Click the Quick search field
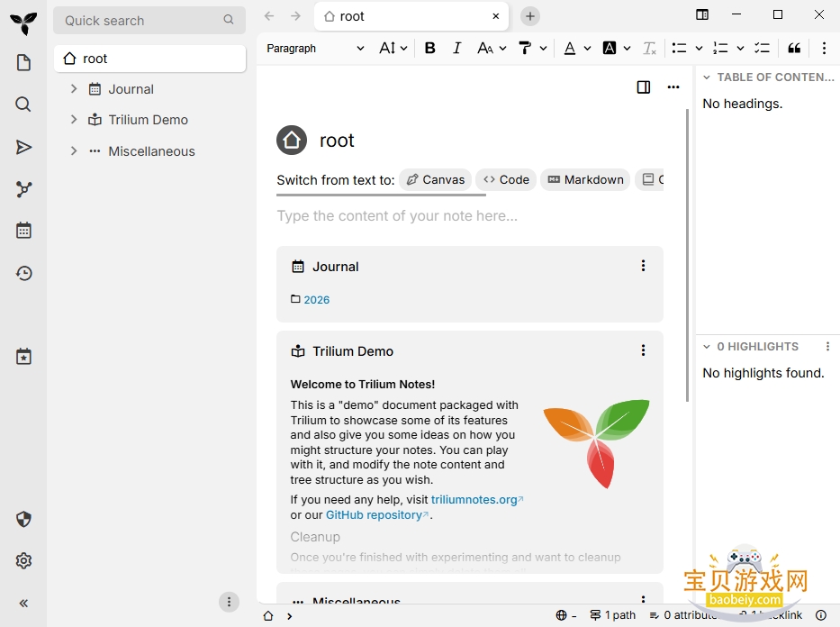 tap(149, 21)
